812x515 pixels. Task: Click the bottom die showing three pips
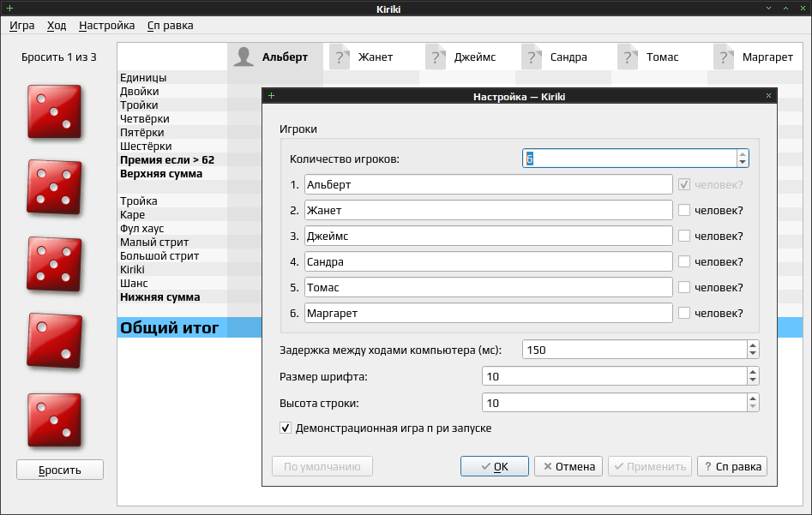[x=54, y=420]
